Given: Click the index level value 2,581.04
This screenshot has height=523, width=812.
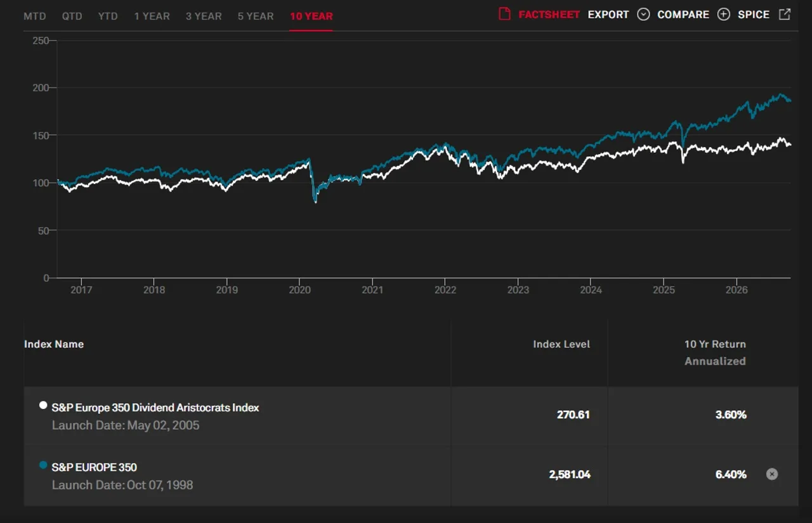Looking at the screenshot, I should click(x=570, y=474).
